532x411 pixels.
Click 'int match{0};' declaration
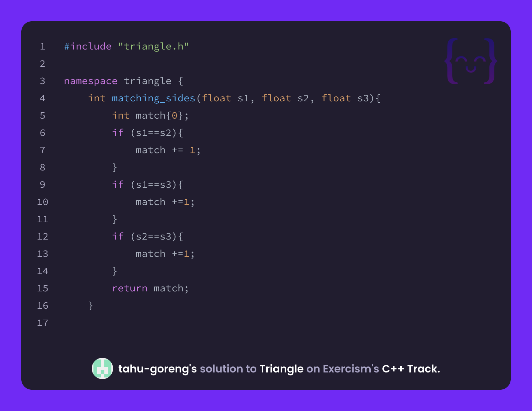[x=150, y=116]
